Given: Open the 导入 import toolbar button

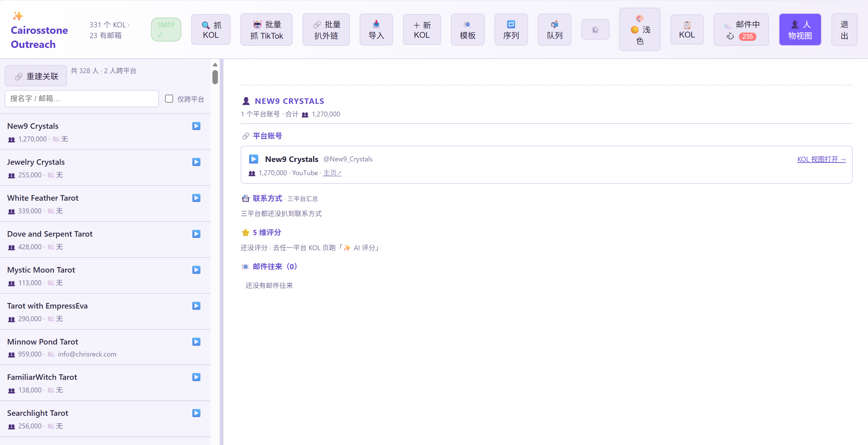Looking at the screenshot, I should pos(376,30).
